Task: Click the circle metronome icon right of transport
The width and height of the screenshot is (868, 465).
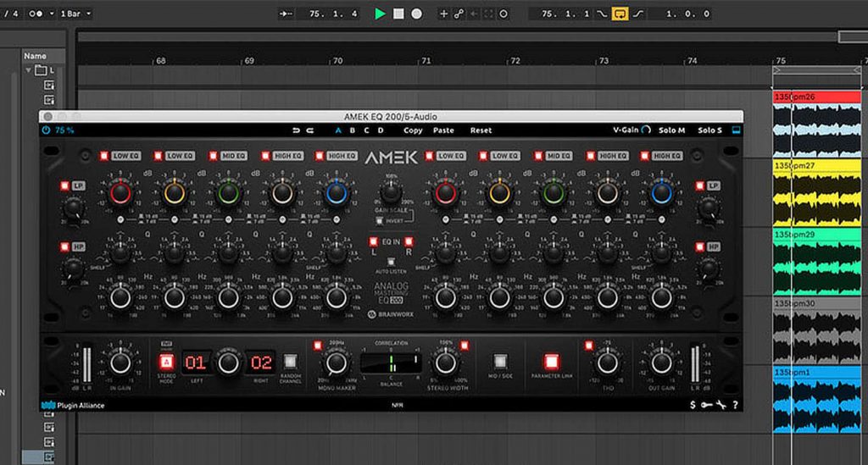Action: (504, 14)
